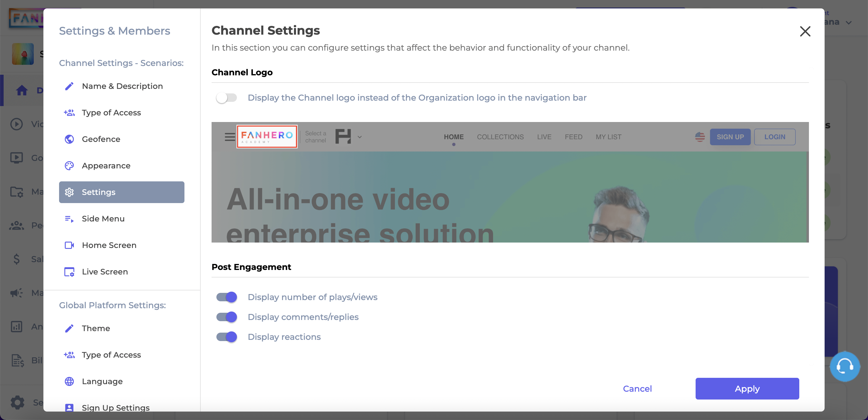Click the Theme paintbrush icon
The width and height of the screenshot is (868, 420).
(x=69, y=328)
